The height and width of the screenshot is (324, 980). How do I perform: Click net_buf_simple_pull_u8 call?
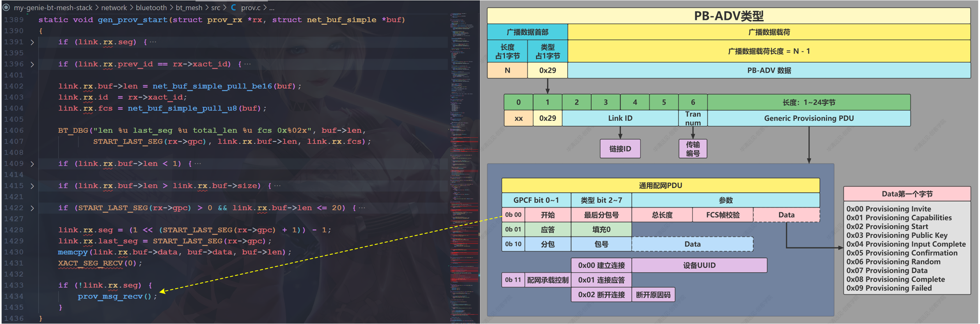(x=182, y=108)
